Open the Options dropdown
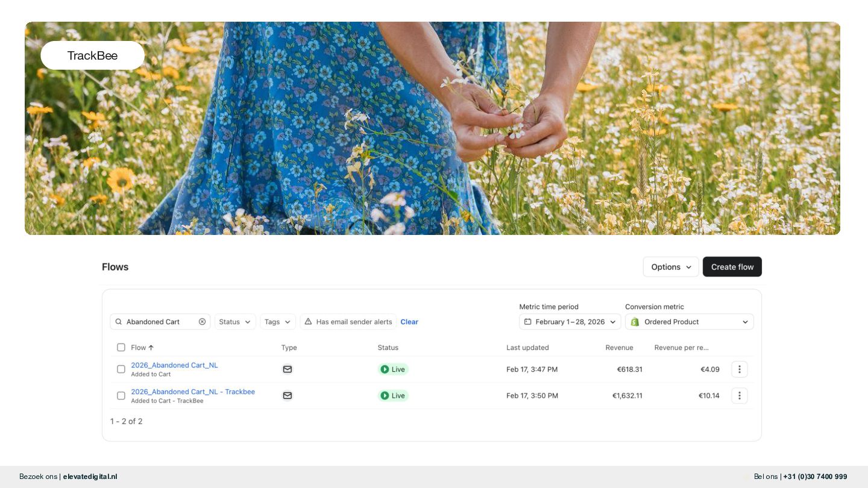Image resolution: width=868 pixels, height=488 pixels. coord(671,267)
